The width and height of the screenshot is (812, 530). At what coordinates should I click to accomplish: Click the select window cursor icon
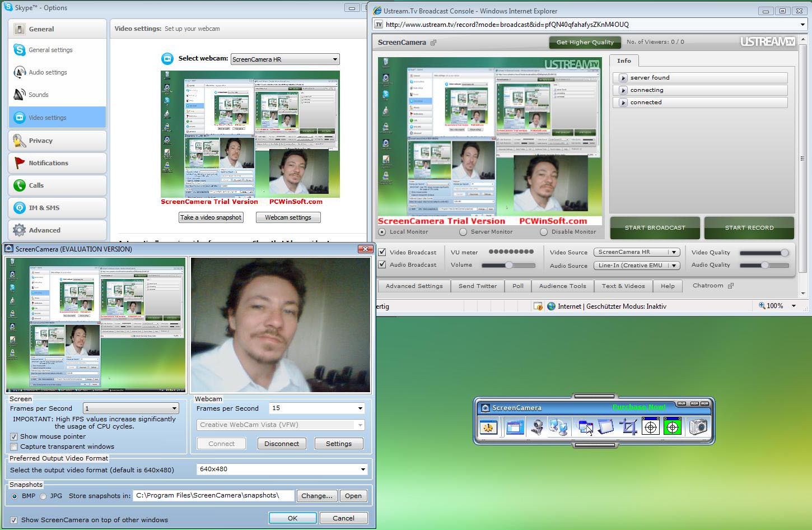click(585, 427)
